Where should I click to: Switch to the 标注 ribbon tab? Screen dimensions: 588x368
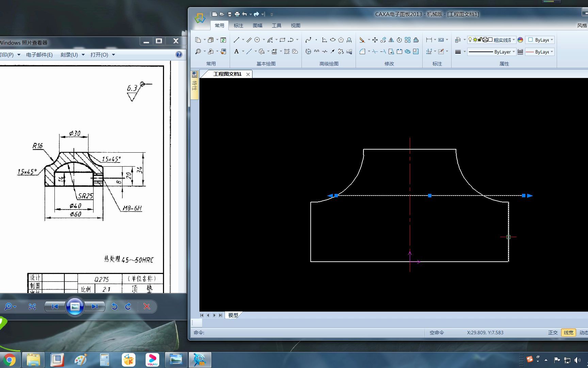(239, 26)
